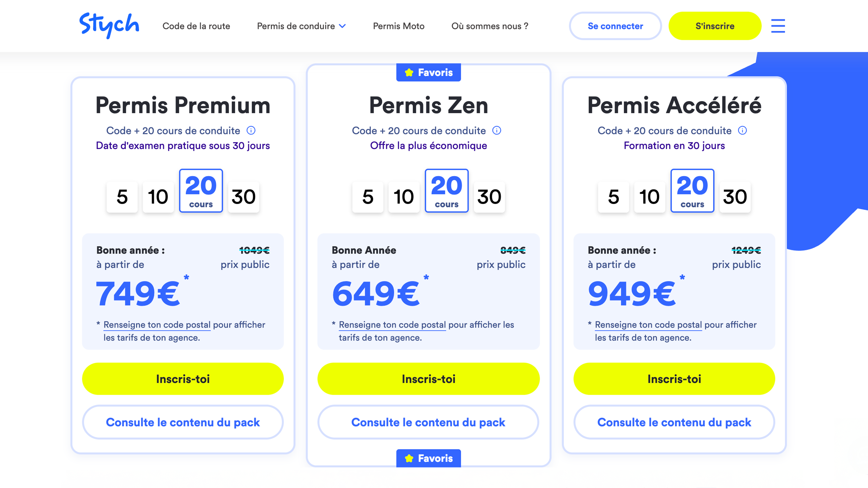This screenshot has height=488, width=868.
Task: Click the Se connecter button
Action: tap(615, 26)
